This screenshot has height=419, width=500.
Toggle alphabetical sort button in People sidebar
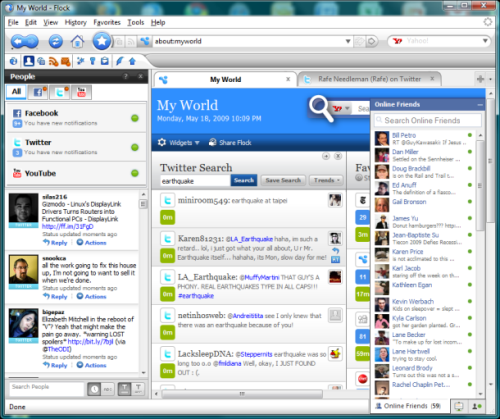(x=108, y=389)
